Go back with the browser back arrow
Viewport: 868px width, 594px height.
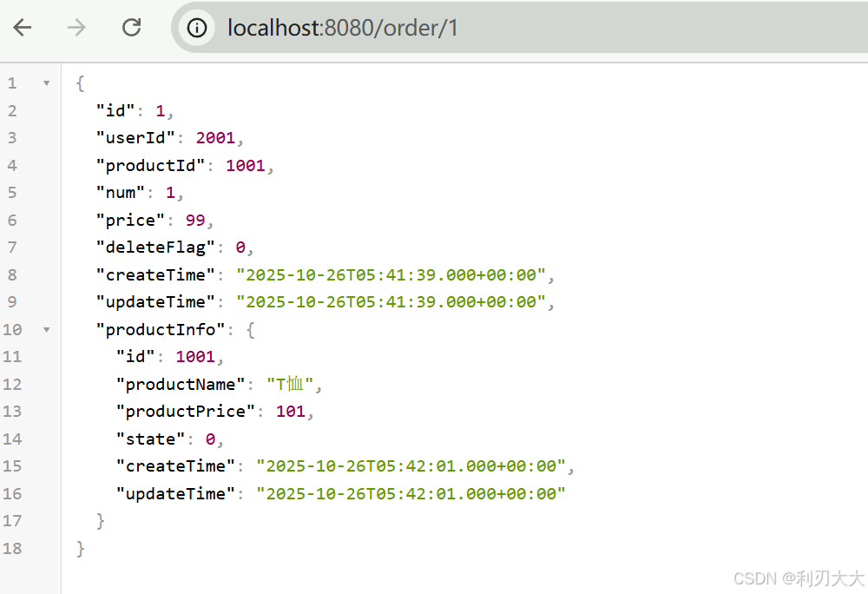pyautogui.click(x=23, y=27)
